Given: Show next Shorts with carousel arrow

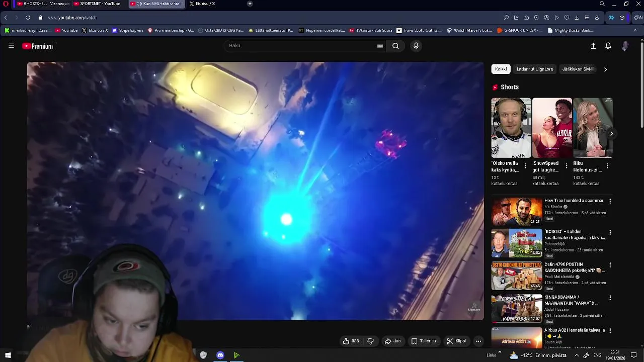Looking at the screenshot, I should coord(611,133).
